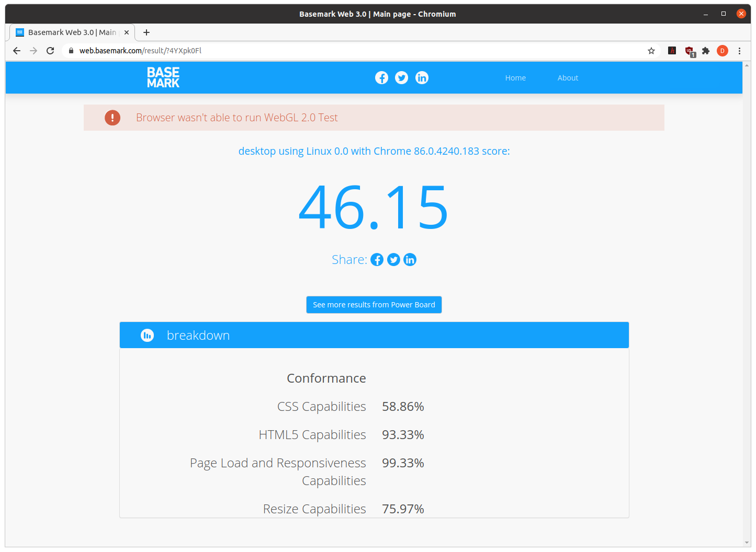Click the desktop Linux Chrome score description
This screenshot has width=756, height=552.
pyautogui.click(x=374, y=151)
